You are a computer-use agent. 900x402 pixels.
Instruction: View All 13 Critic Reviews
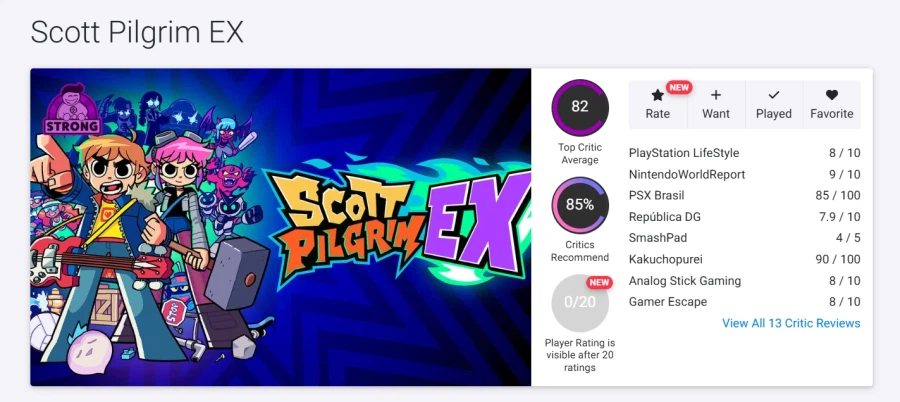point(791,323)
